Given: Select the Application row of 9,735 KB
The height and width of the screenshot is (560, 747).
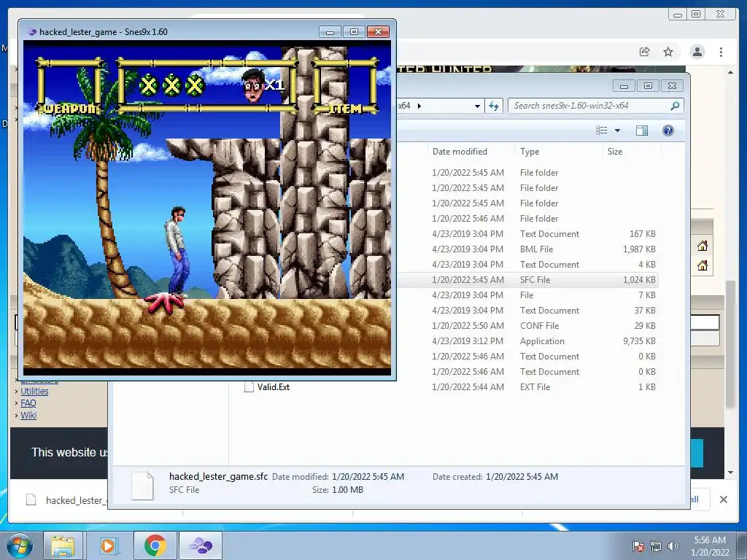Looking at the screenshot, I should point(528,341).
